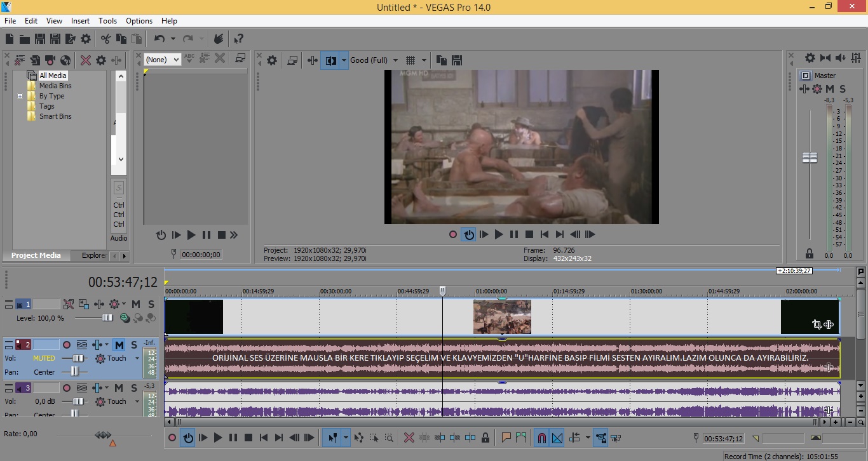Screen dimensions: 868x461
Task: Click the Lock Event padlock icon
Action: (x=485, y=438)
